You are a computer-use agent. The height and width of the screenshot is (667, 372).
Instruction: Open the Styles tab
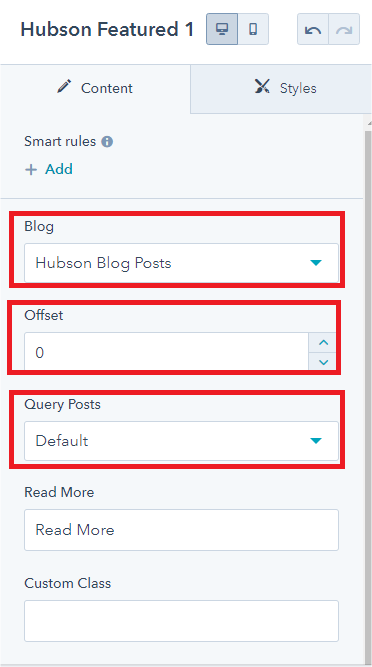pyautogui.click(x=281, y=88)
